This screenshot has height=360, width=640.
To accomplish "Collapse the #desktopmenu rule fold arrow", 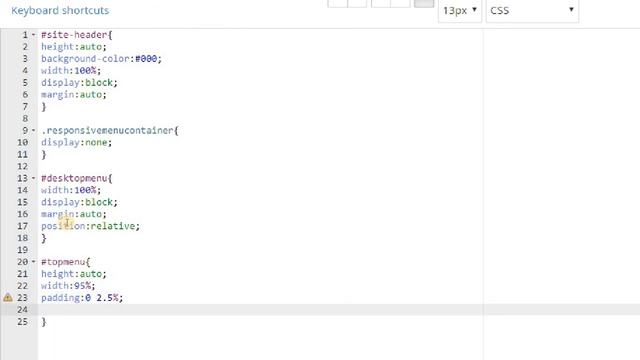I will 33,178.
